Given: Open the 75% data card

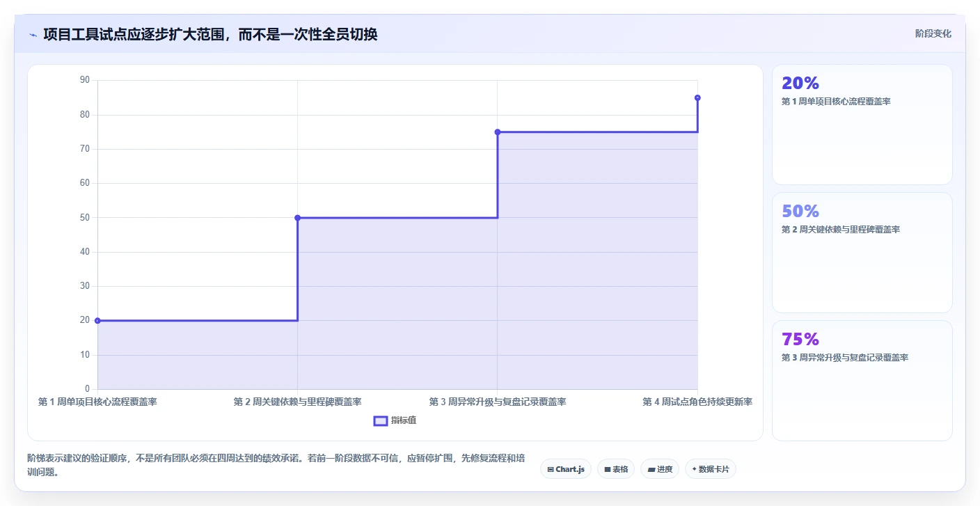Looking at the screenshot, I should click(862, 381).
